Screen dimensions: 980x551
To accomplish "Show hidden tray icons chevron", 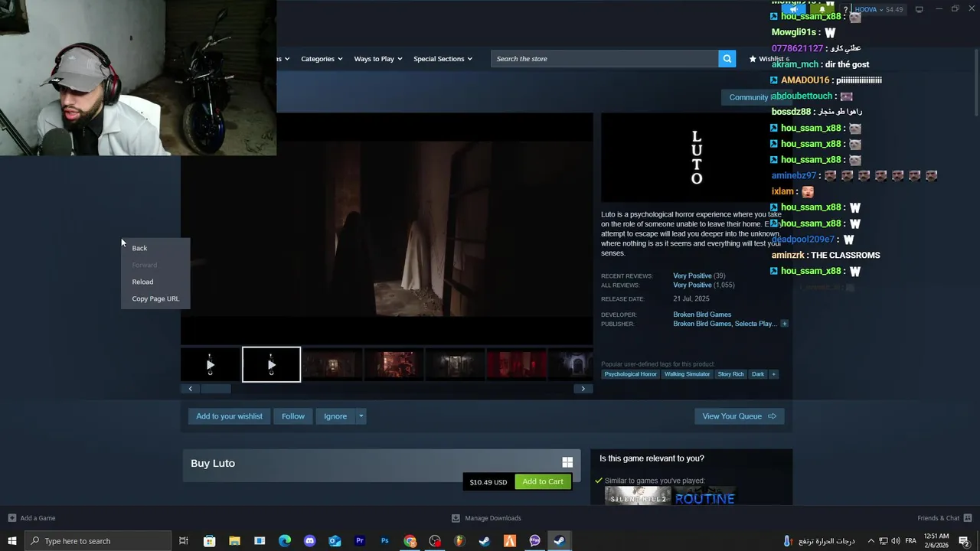I will tap(871, 541).
